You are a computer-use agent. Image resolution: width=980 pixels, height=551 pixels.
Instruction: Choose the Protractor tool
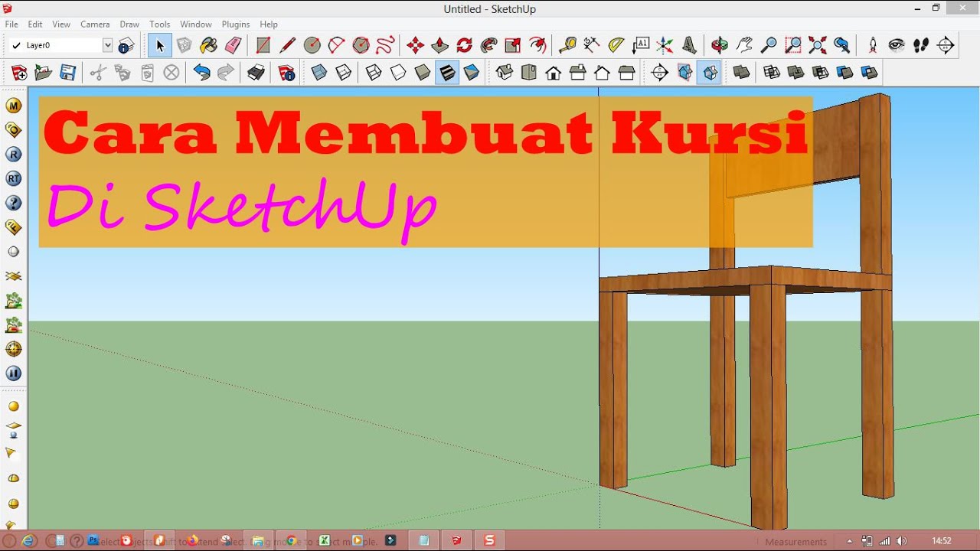coord(616,45)
